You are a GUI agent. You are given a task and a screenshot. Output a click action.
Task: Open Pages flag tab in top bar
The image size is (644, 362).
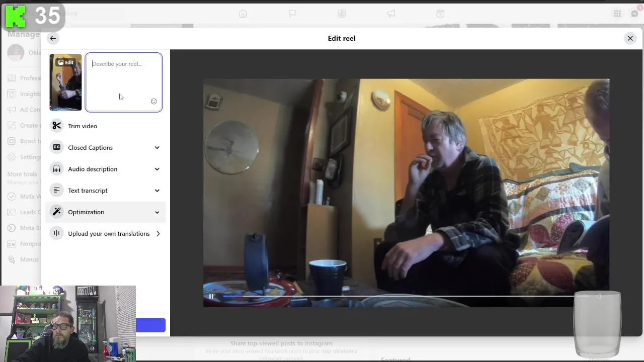(x=292, y=14)
